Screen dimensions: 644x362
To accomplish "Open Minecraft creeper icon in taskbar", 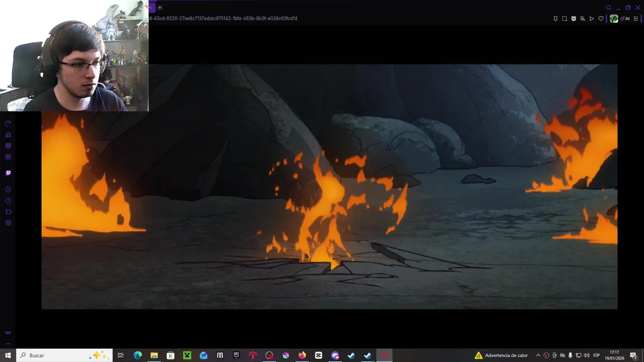I will pyautogui.click(x=187, y=355).
